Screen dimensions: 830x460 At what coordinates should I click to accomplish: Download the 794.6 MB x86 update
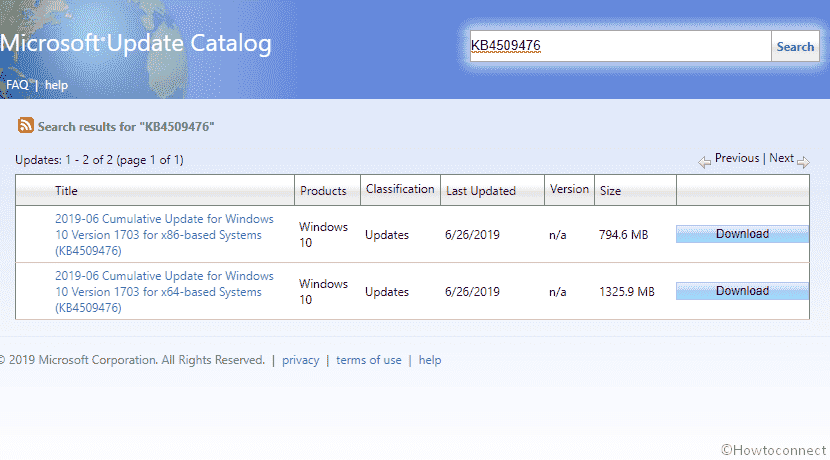pyautogui.click(x=742, y=234)
